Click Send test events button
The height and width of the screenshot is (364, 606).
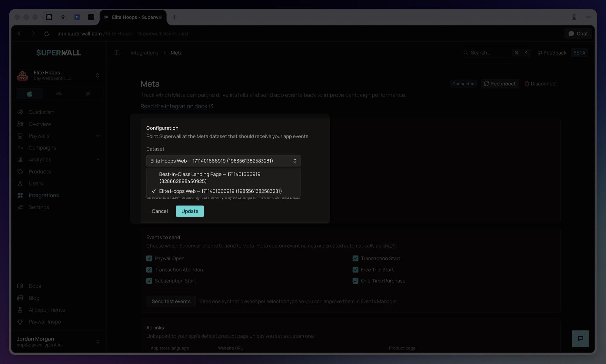click(171, 302)
